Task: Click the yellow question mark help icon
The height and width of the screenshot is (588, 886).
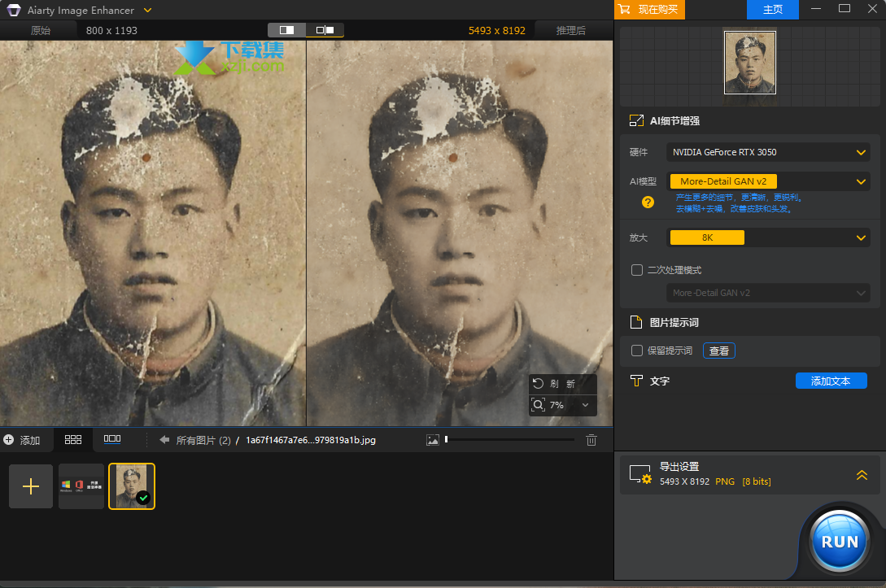Action: 648,203
